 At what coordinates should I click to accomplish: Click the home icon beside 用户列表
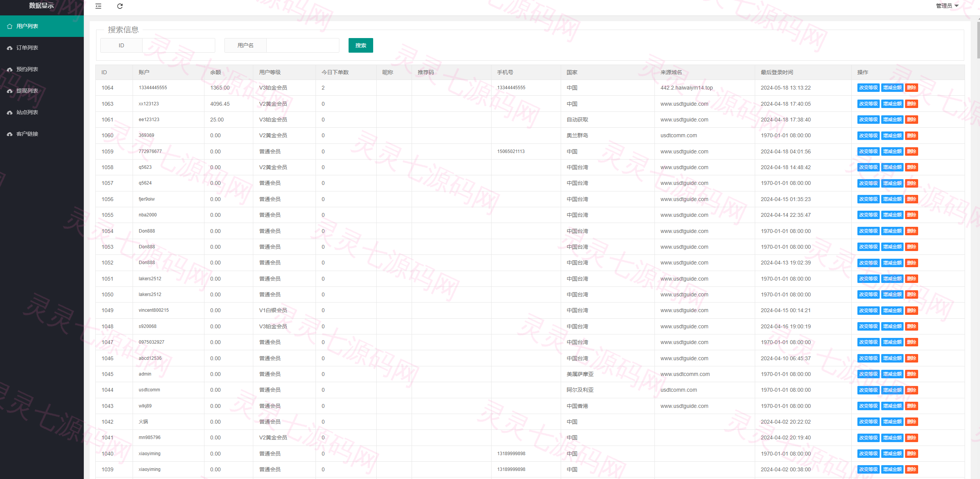tap(10, 26)
